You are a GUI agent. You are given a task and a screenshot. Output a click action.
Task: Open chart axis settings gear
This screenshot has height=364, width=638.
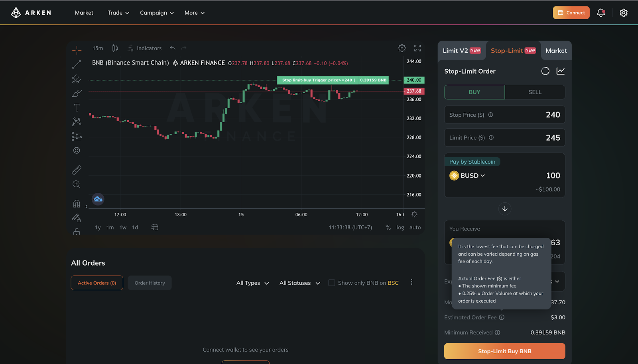point(415,214)
